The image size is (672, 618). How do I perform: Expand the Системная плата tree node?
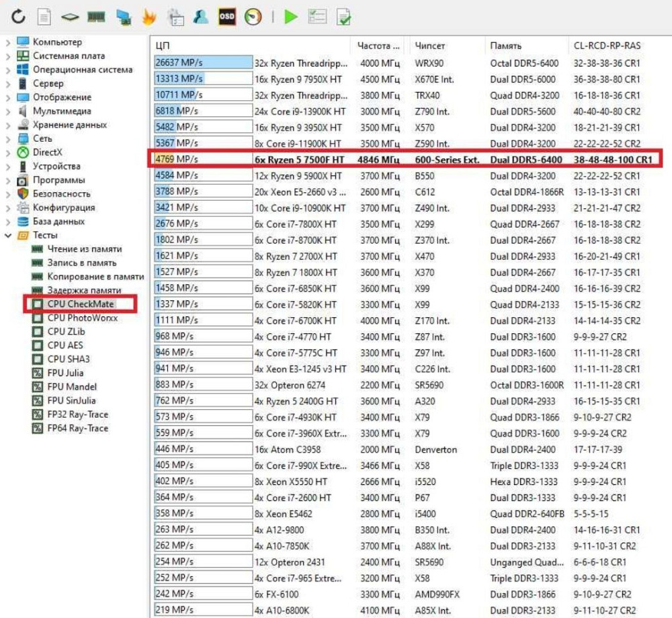pyautogui.click(x=8, y=56)
